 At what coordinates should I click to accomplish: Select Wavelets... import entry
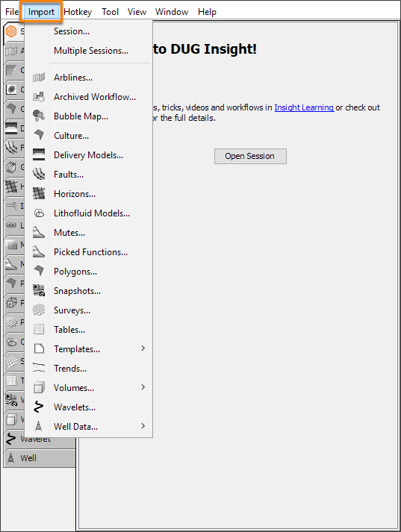click(x=88, y=407)
